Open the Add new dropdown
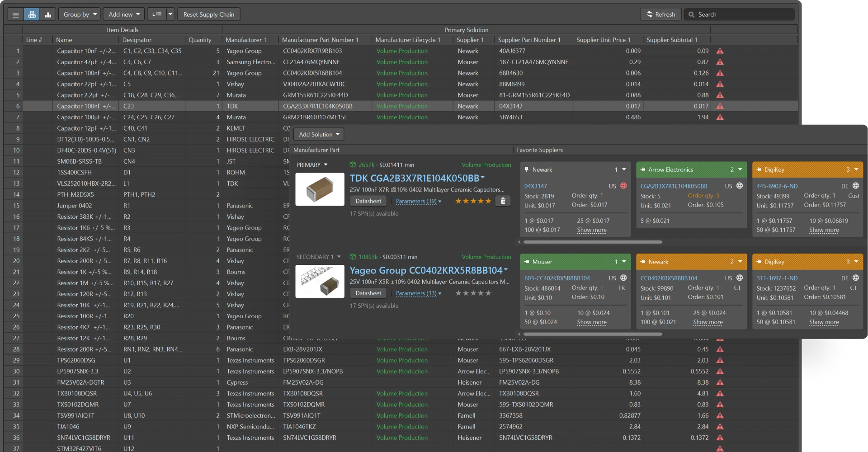This screenshot has width=868, height=452. (124, 14)
